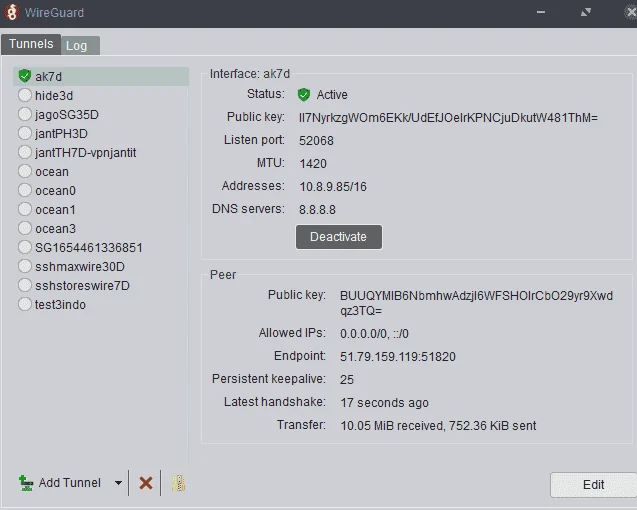Click the address 10.8.9.85/16
This screenshot has height=510, width=637.
(333, 187)
